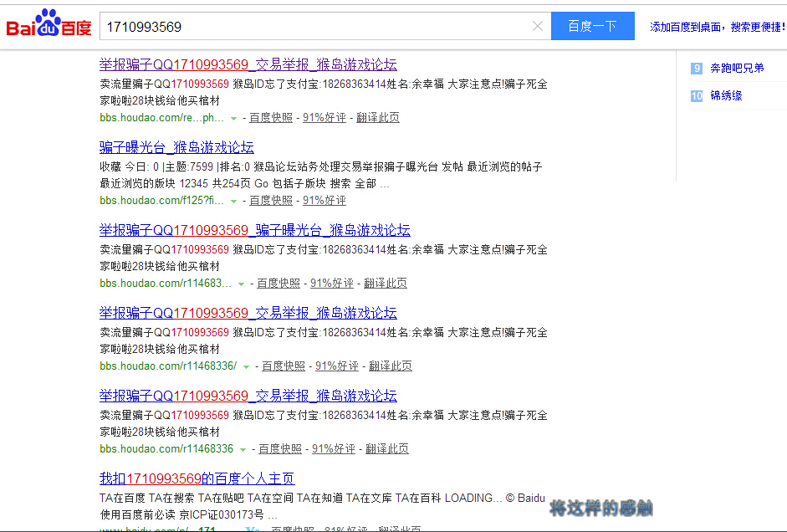This screenshot has width=787, height=532.
Task: Open the 骗子曝光台_猴岛游戏论坛 result title
Action: coord(176,147)
